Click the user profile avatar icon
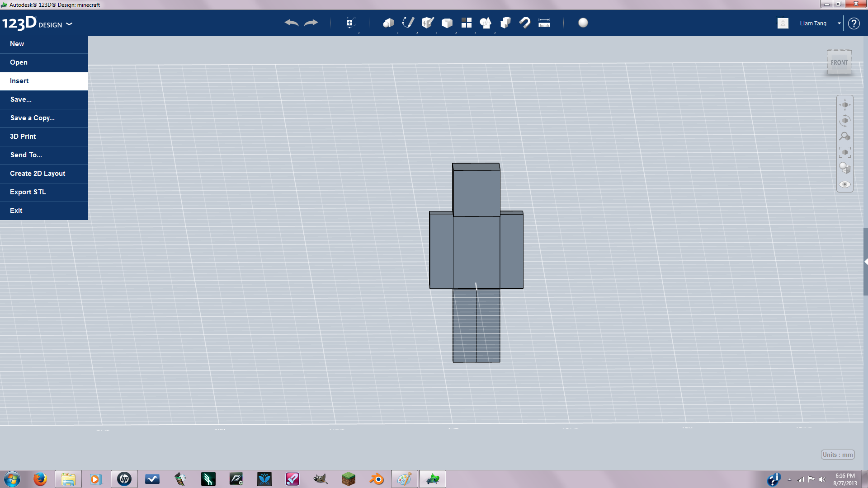 pos(783,23)
